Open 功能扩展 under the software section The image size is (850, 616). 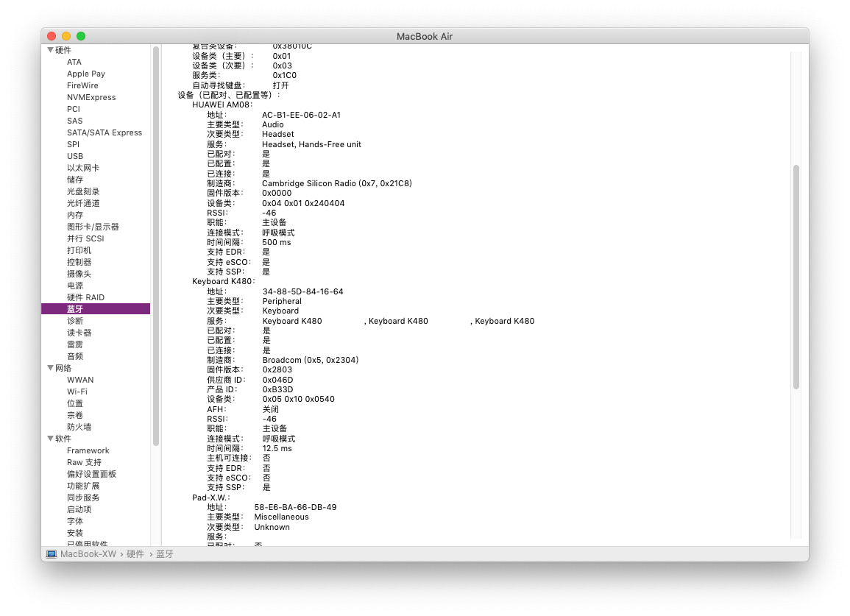tap(83, 486)
